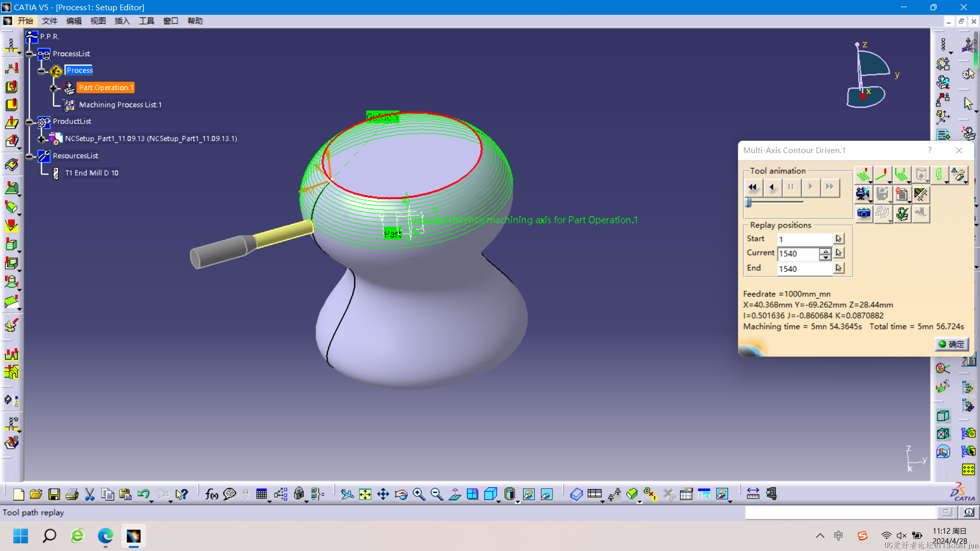Click the taskbar Search icon

(x=49, y=536)
